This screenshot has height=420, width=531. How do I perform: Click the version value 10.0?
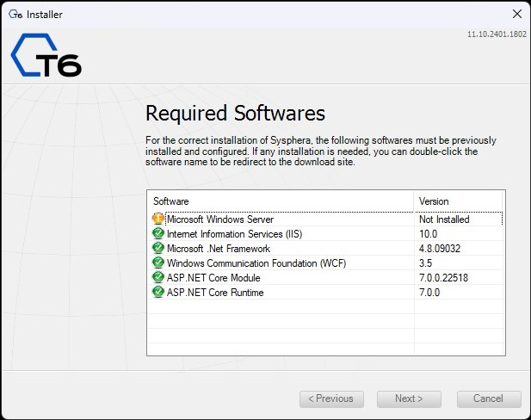pyautogui.click(x=428, y=234)
